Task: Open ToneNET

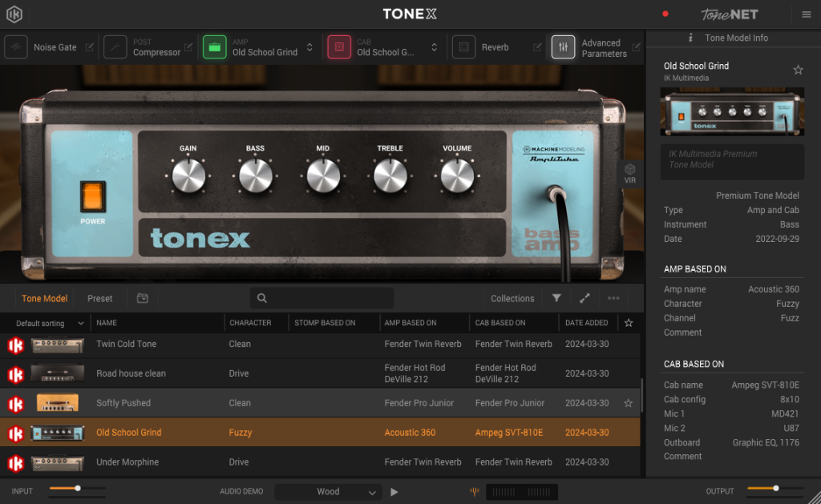Action: [x=730, y=14]
